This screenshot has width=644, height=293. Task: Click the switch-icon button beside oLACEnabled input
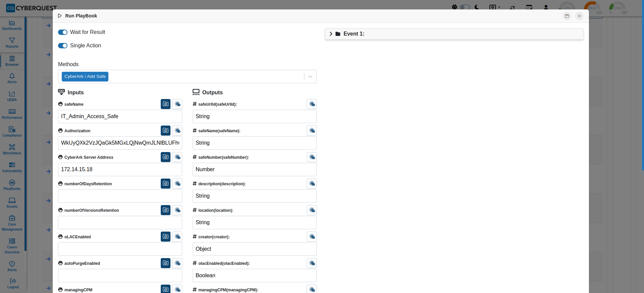[177, 237]
